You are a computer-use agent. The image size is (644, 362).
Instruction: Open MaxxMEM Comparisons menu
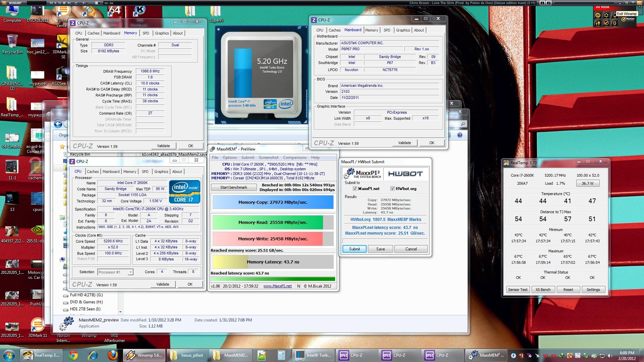click(295, 158)
